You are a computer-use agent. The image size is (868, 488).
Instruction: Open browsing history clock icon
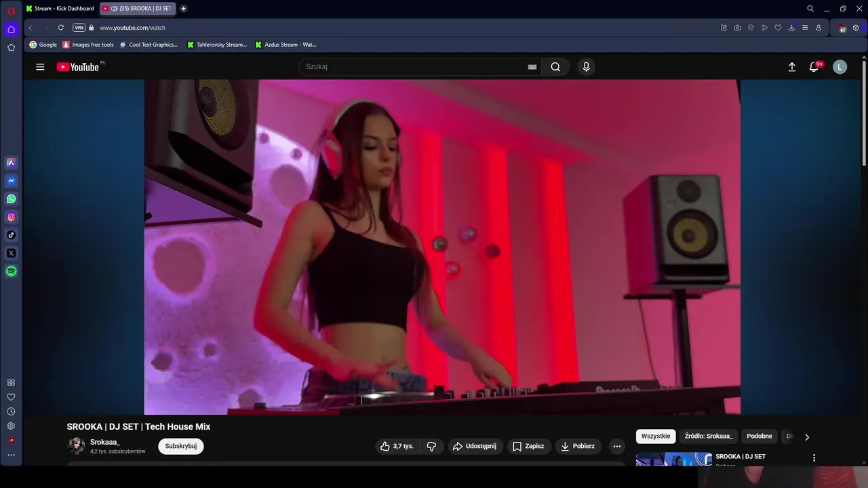tap(11, 411)
